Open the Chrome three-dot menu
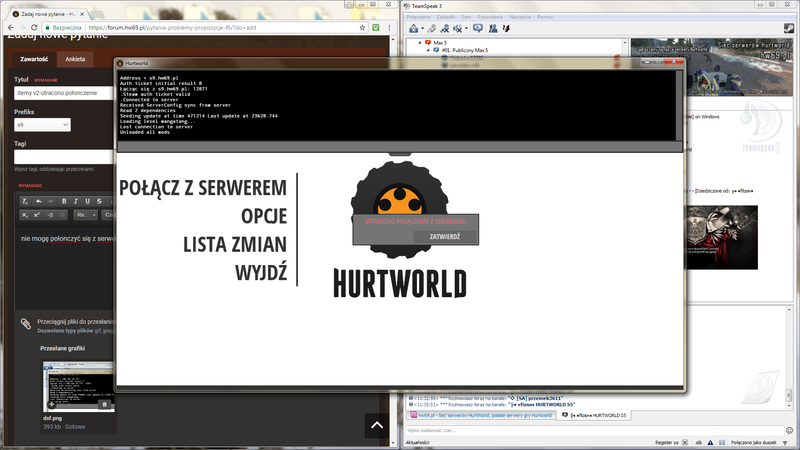 pos(389,28)
